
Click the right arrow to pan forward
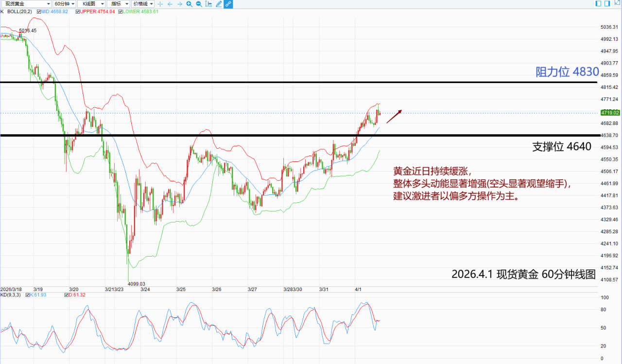[180, 4]
